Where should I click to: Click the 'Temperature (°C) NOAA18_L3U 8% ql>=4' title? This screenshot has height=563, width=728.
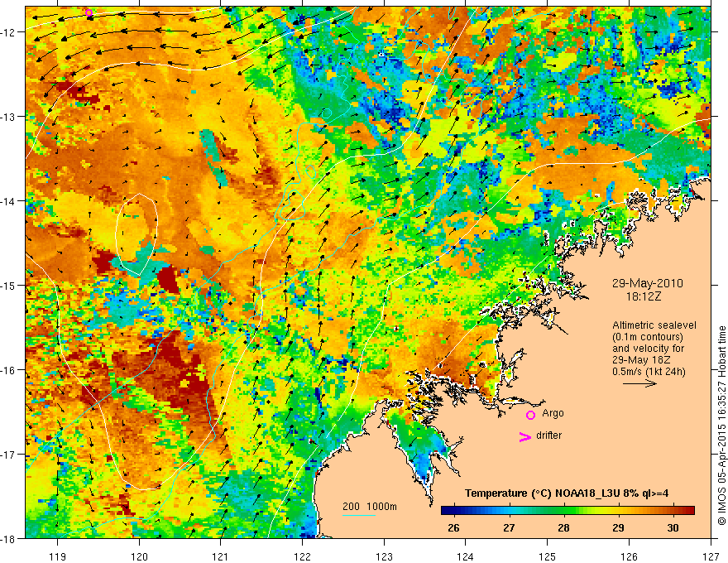(567, 493)
